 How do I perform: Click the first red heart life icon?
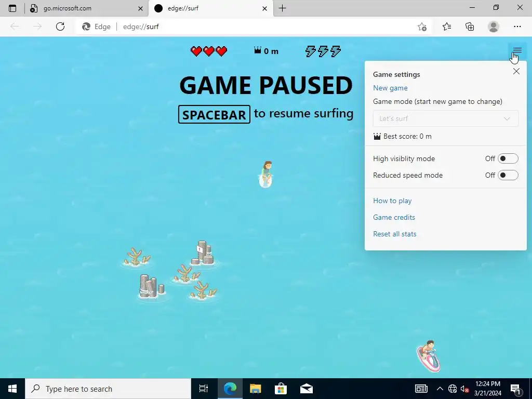click(196, 51)
